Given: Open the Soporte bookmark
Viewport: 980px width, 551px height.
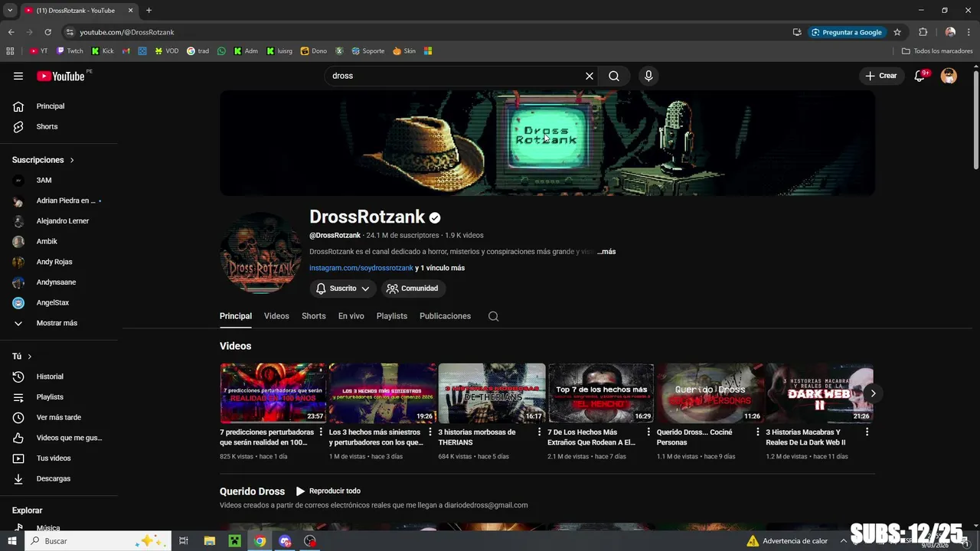Looking at the screenshot, I should coord(368,51).
